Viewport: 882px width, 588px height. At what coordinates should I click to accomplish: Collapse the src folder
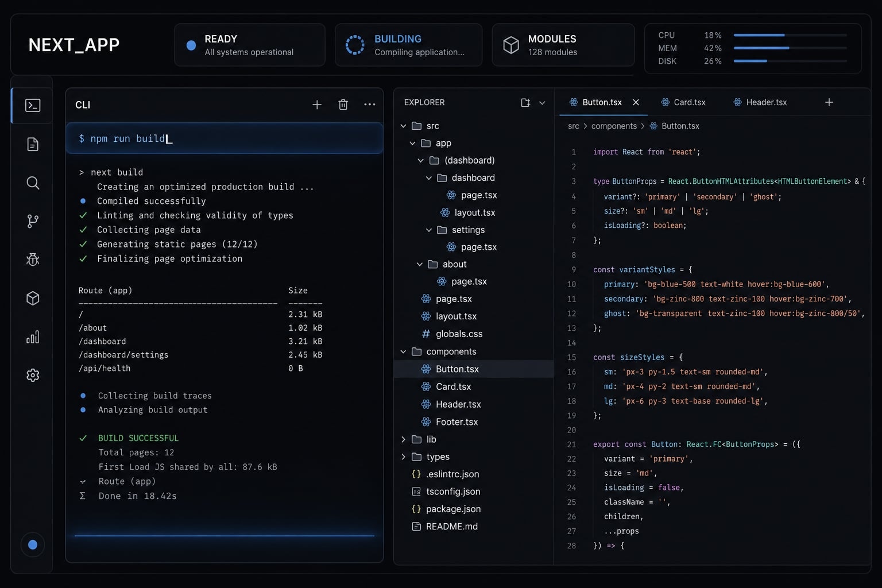[x=403, y=126]
